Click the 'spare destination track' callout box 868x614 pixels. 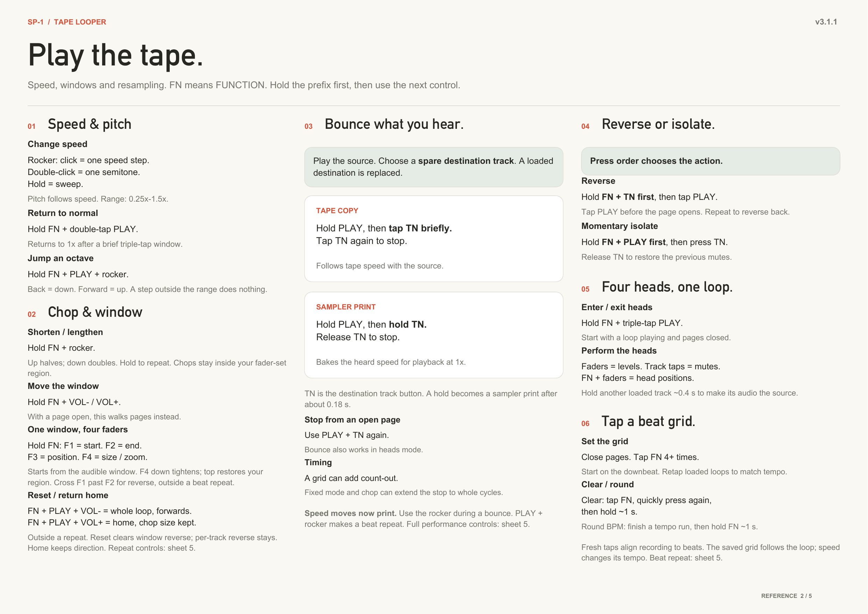pos(433,167)
